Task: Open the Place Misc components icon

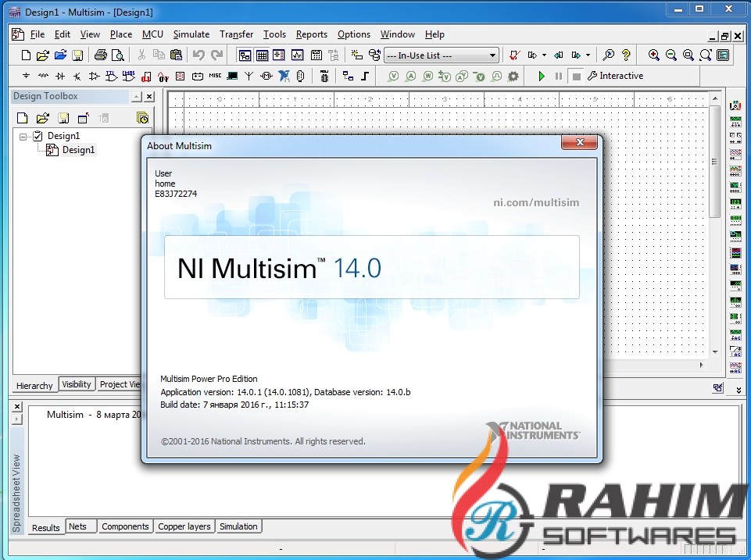Action: click(x=214, y=76)
